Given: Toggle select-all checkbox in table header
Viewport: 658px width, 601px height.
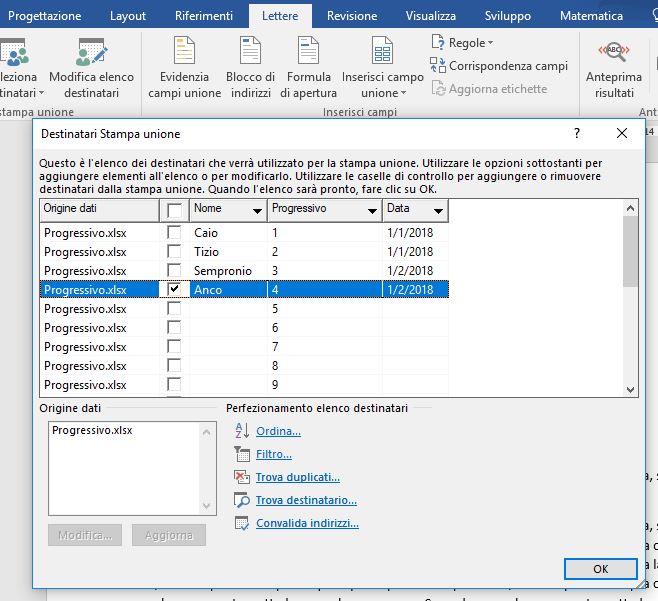Looking at the screenshot, I should 174,210.
